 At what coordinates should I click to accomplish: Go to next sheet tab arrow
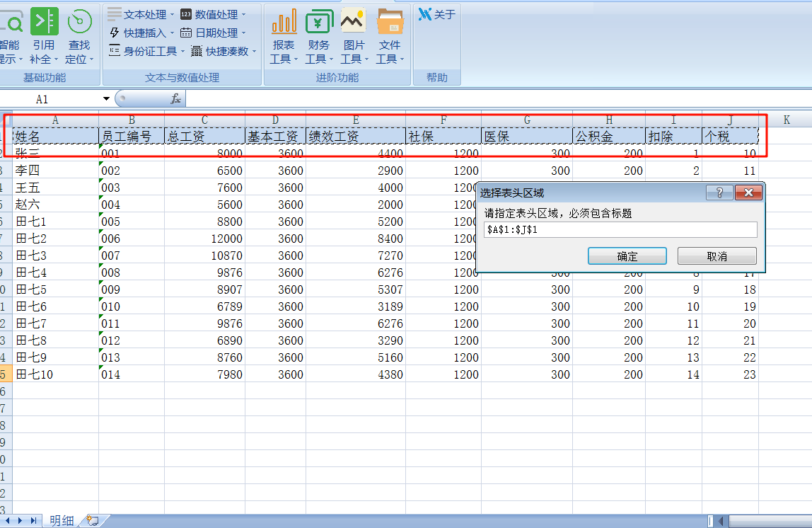pyautogui.click(x=21, y=521)
